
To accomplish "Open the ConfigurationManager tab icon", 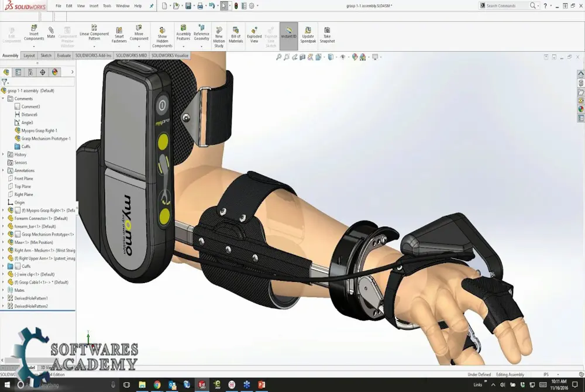I will 30,72.
